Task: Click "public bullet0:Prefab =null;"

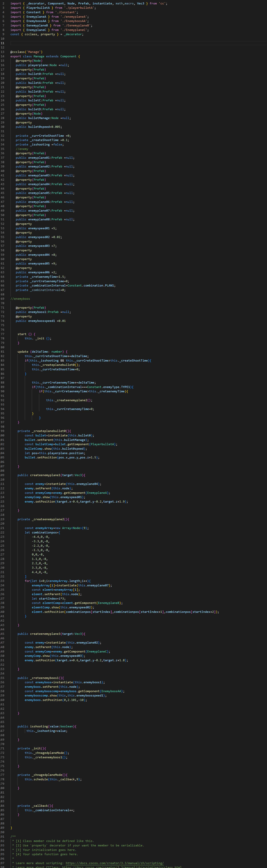Action: [x=41, y=74]
